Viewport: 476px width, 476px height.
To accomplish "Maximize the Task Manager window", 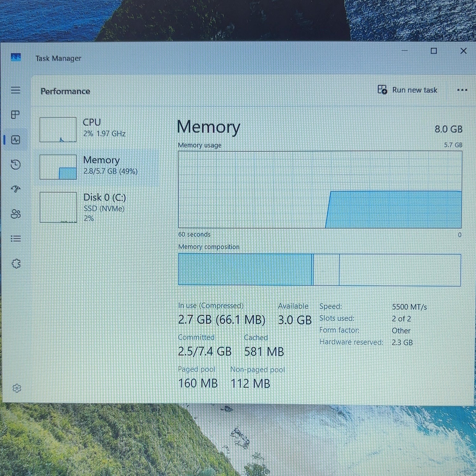I will (434, 51).
